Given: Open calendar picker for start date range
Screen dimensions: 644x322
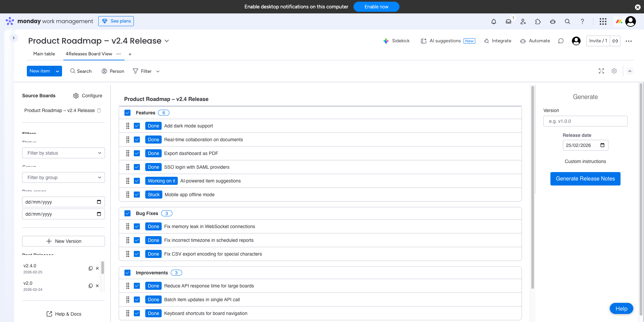Looking at the screenshot, I should (x=99, y=202).
